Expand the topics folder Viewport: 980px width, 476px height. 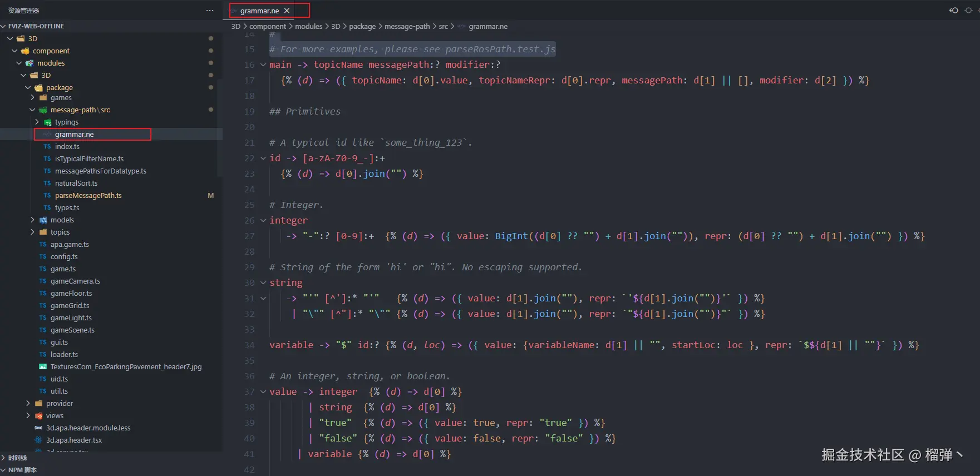pos(32,232)
